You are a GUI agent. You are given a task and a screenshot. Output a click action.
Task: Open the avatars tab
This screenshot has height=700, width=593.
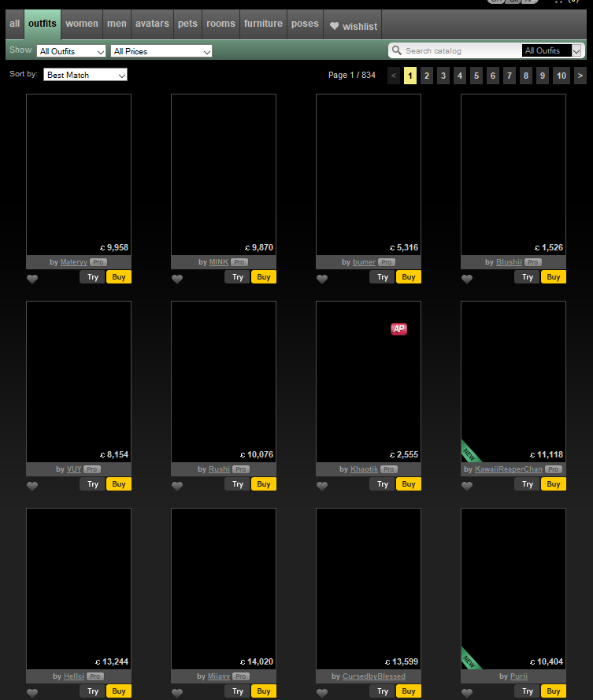coord(152,24)
